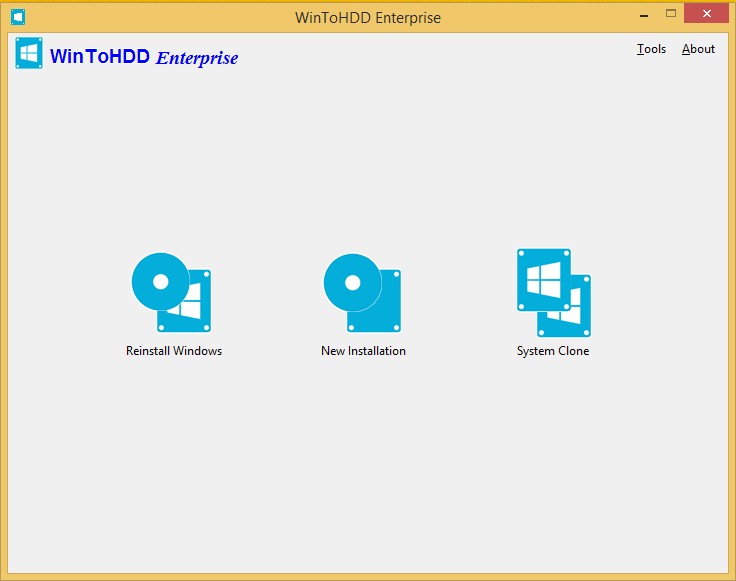The image size is (736, 581).
Task: Click the WinToHDD logo in the header
Action: pyautogui.click(x=29, y=53)
